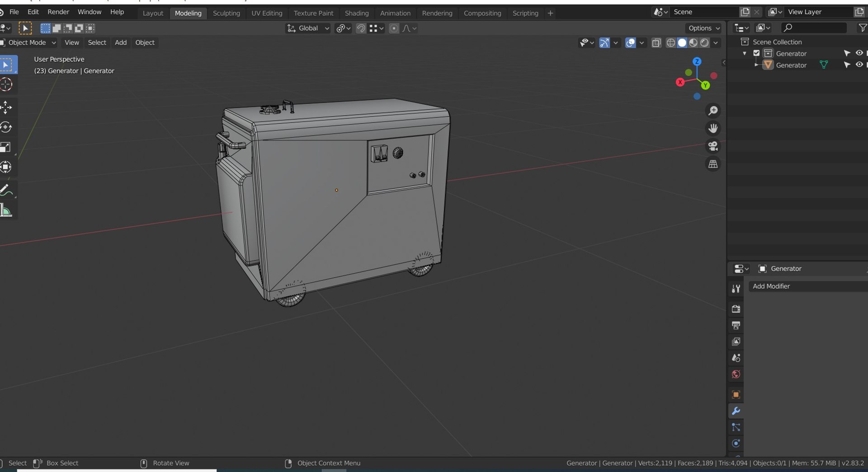Toggle snapping magnet

(x=361, y=28)
